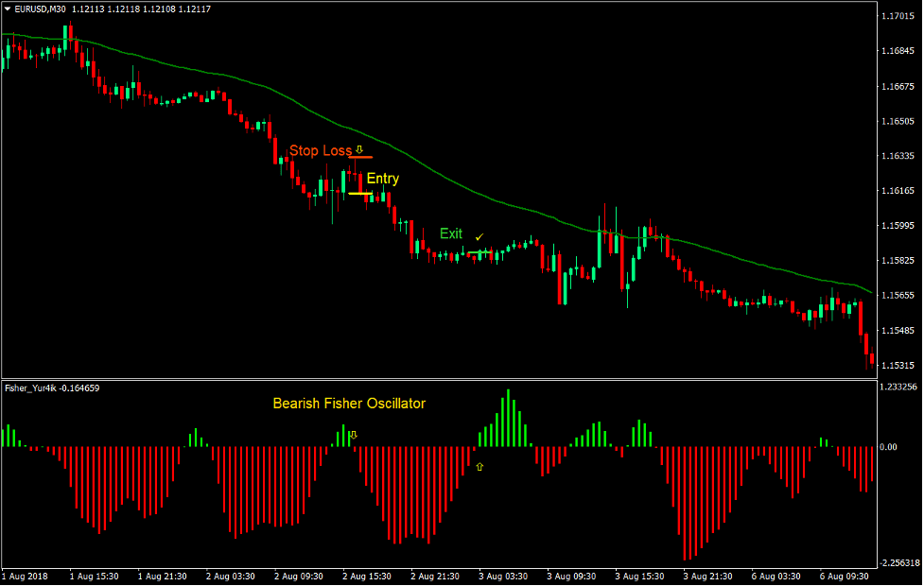Select the Entry label on the chart
The width and height of the screenshot is (924, 586).
pos(382,178)
